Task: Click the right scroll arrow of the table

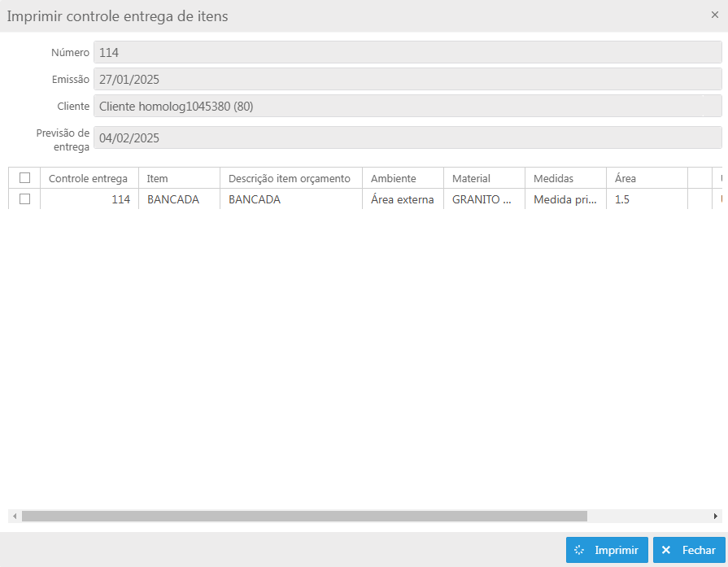Action: pos(716,516)
